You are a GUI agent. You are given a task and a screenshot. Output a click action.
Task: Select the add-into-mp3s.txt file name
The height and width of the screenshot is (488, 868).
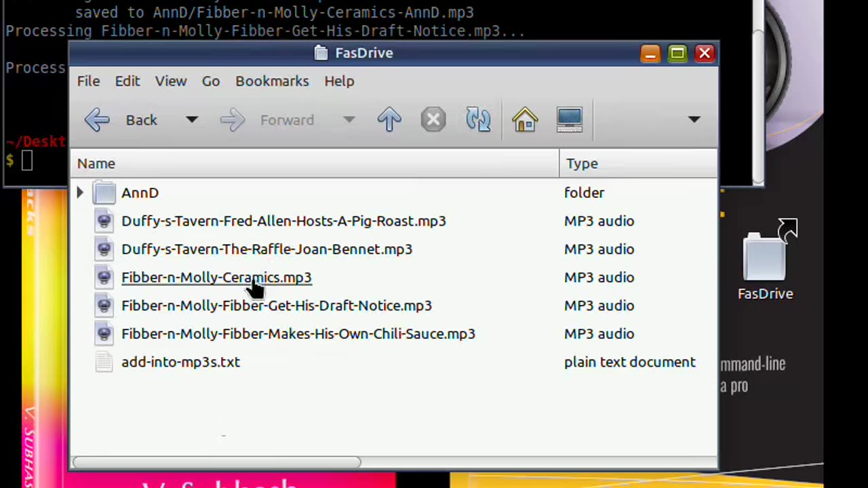pos(180,362)
